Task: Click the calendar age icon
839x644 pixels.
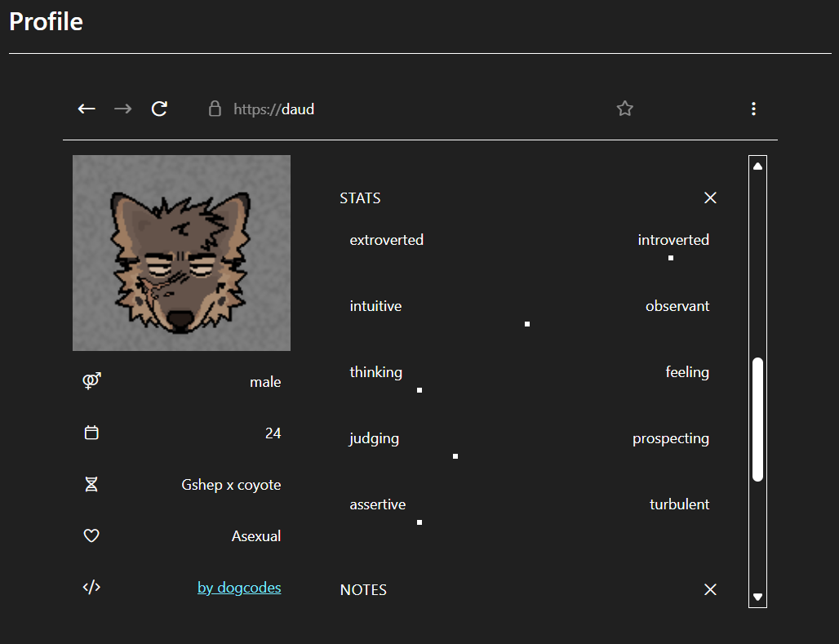Action: (x=91, y=433)
